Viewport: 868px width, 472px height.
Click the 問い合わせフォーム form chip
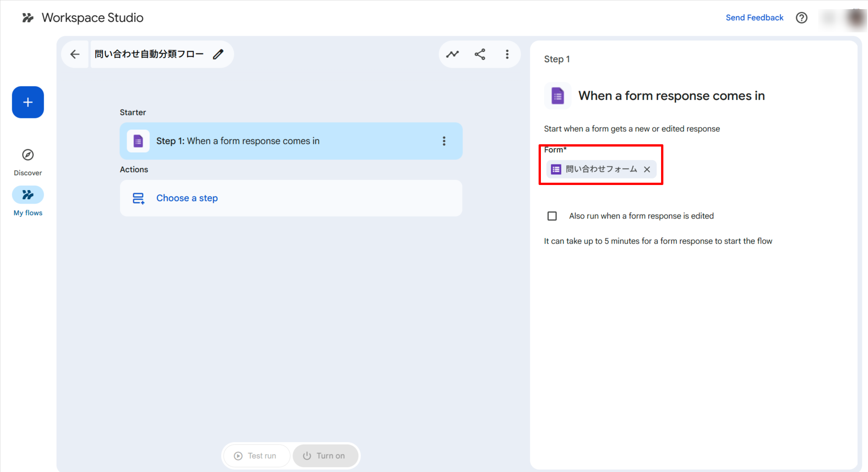coord(600,169)
